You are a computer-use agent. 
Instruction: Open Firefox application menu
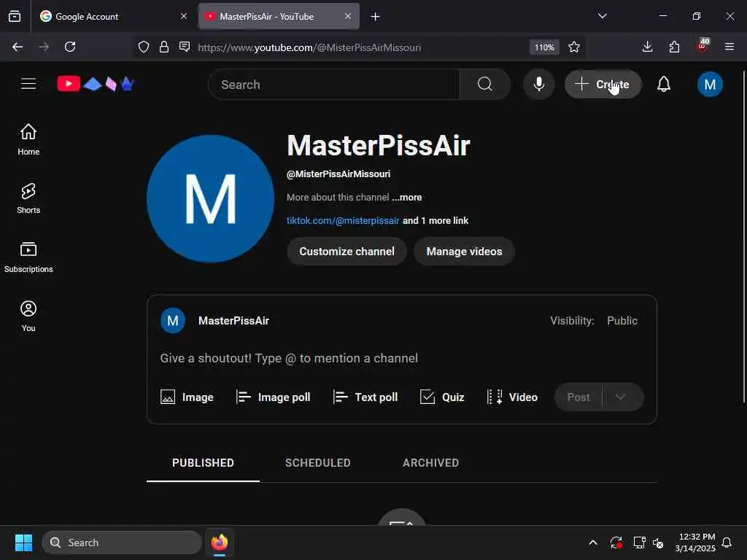pyautogui.click(x=729, y=47)
